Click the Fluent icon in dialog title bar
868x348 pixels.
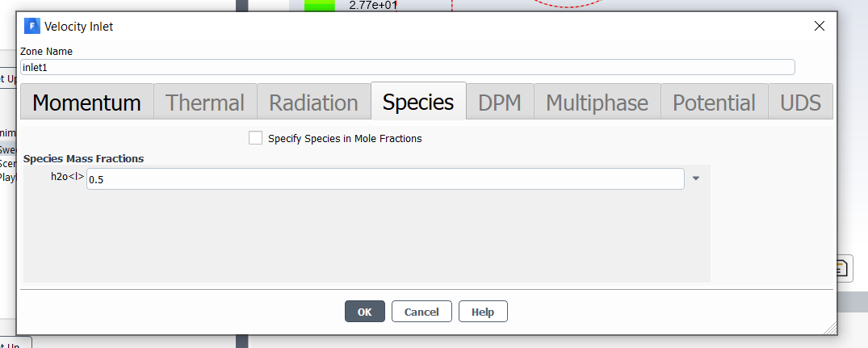[32, 26]
